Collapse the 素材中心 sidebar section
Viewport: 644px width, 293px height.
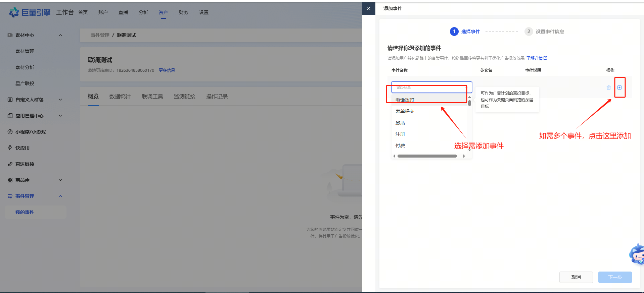(60, 35)
